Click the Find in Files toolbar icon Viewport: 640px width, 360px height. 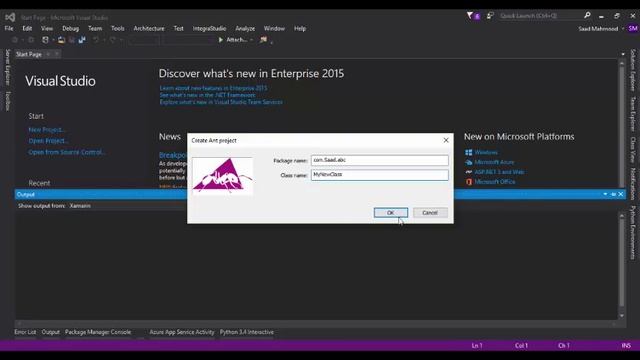(263, 40)
